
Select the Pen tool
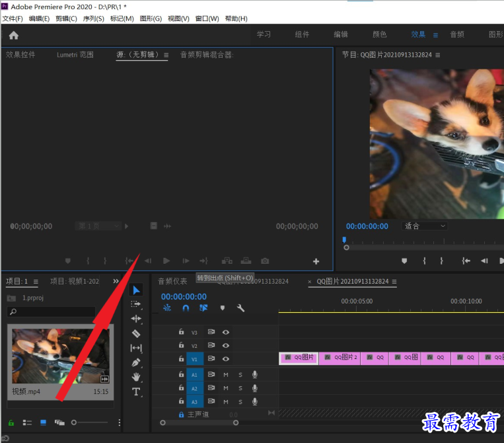pos(136,362)
